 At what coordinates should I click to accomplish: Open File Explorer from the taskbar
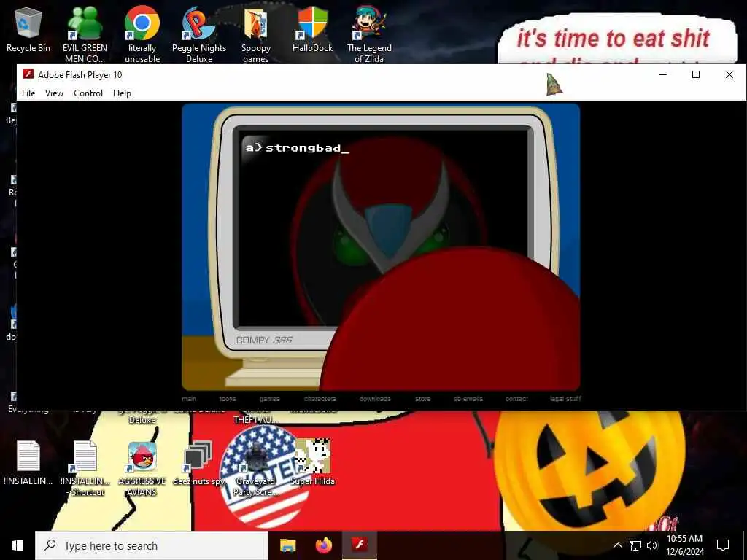(287, 545)
